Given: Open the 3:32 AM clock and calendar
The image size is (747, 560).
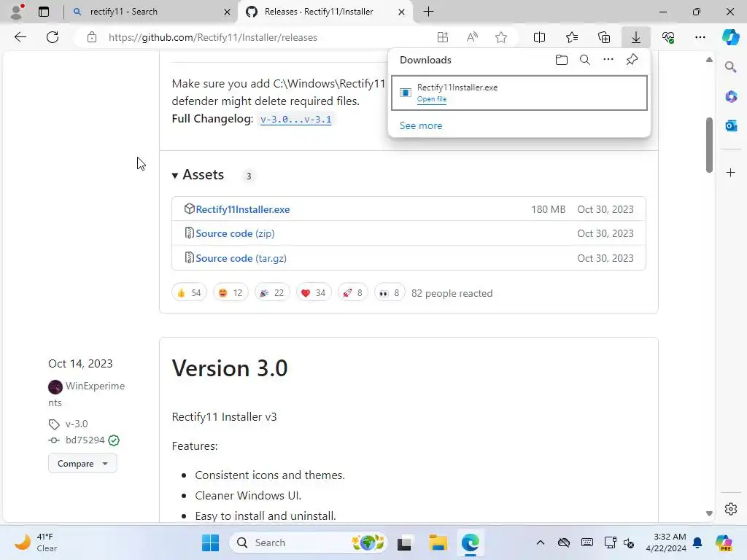Looking at the screenshot, I should (666, 542).
